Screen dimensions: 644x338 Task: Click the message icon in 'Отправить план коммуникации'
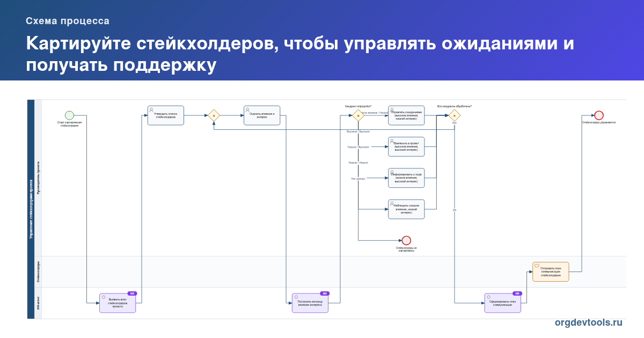pos(537,266)
